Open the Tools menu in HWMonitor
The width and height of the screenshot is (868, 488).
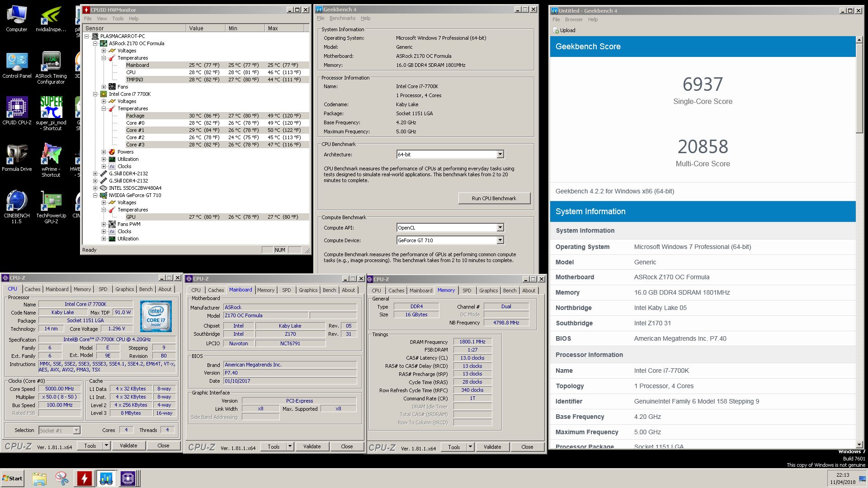[118, 19]
